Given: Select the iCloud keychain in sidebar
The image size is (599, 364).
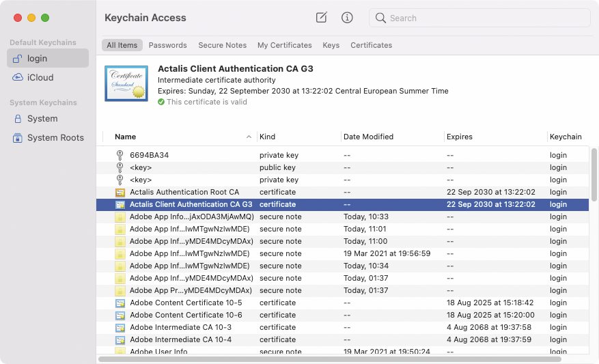Looking at the screenshot, I should [48, 78].
